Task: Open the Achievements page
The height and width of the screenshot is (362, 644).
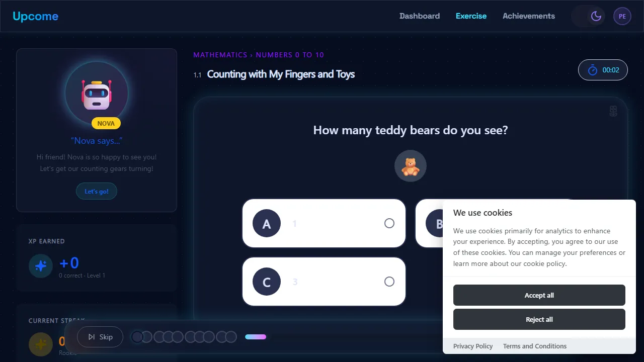Action: coord(529,16)
